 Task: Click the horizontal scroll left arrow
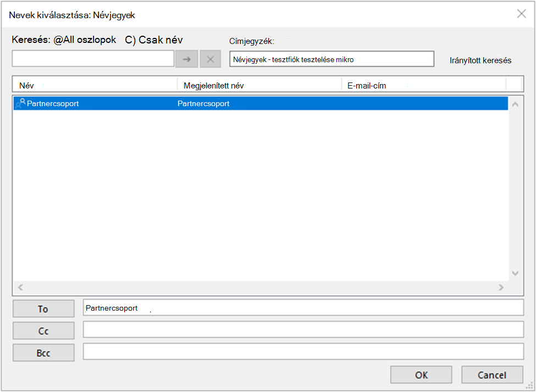click(20, 288)
